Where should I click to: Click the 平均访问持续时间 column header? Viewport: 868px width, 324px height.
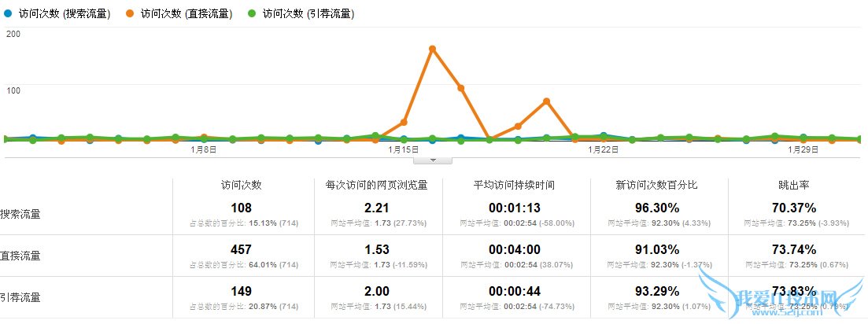coord(514,186)
